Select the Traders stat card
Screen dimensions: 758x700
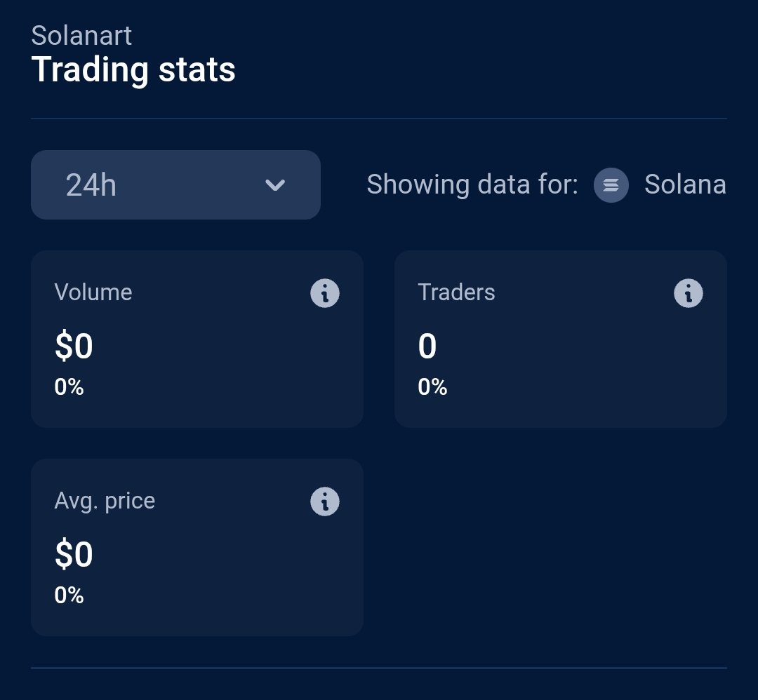561,339
